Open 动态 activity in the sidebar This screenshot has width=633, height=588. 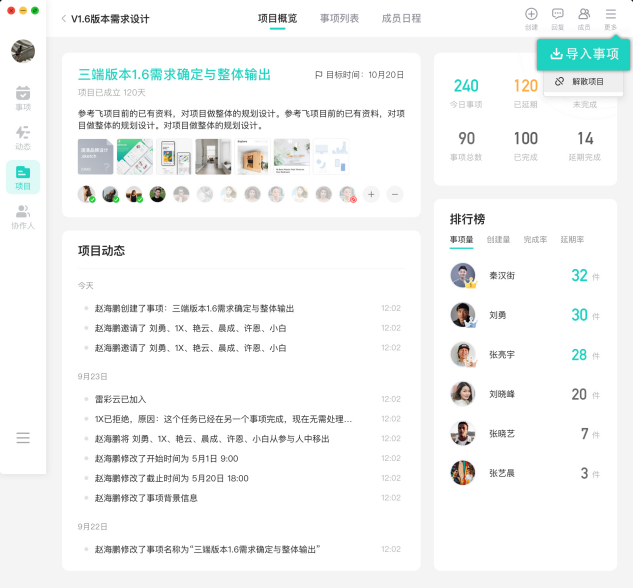pos(23,138)
